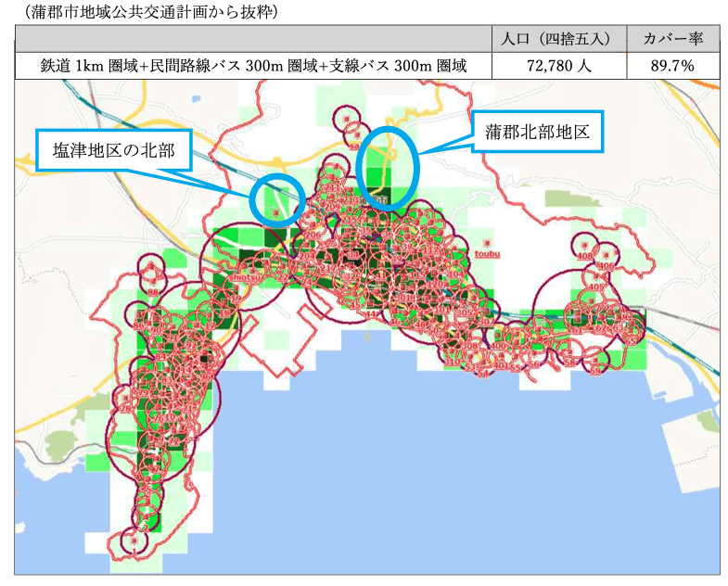Click the caption 蒲郡市地域公共交通計画から抜粋

pos(151,11)
